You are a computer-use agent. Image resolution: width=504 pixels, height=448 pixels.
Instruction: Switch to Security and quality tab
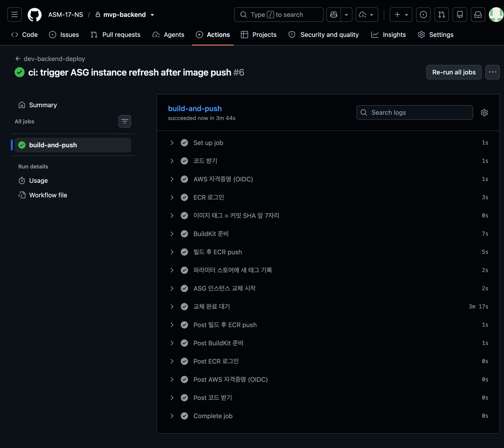click(x=323, y=35)
